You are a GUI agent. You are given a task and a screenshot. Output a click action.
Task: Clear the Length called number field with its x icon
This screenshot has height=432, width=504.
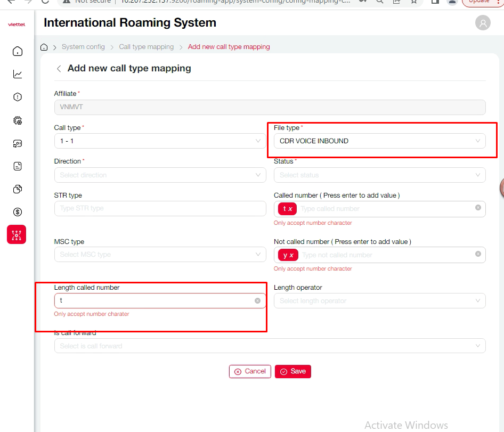(x=257, y=301)
